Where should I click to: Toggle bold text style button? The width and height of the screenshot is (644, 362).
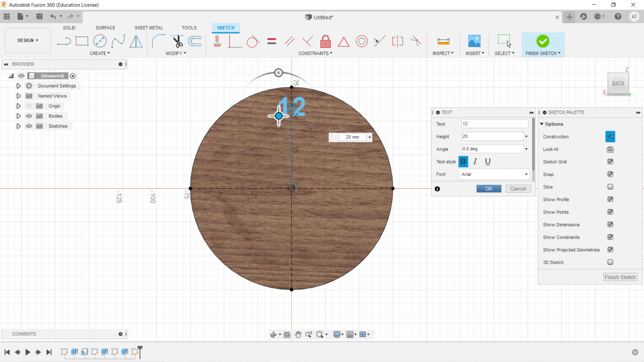pyautogui.click(x=463, y=162)
